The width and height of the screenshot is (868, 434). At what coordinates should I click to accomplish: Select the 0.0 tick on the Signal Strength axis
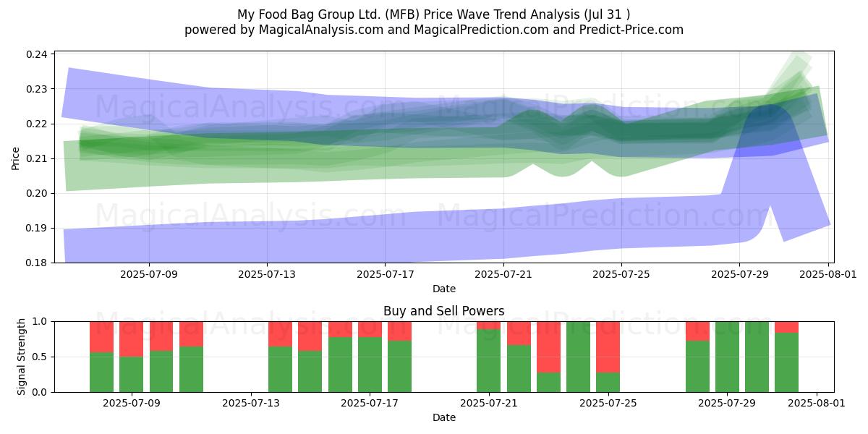click(41, 393)
